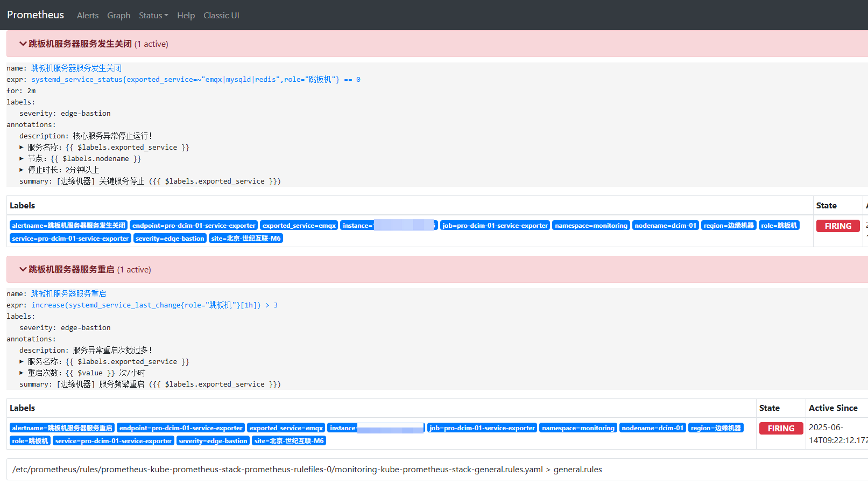
Task: Open rule name link 跳板机服务器服务重启
Action: [x=68, y=294]
